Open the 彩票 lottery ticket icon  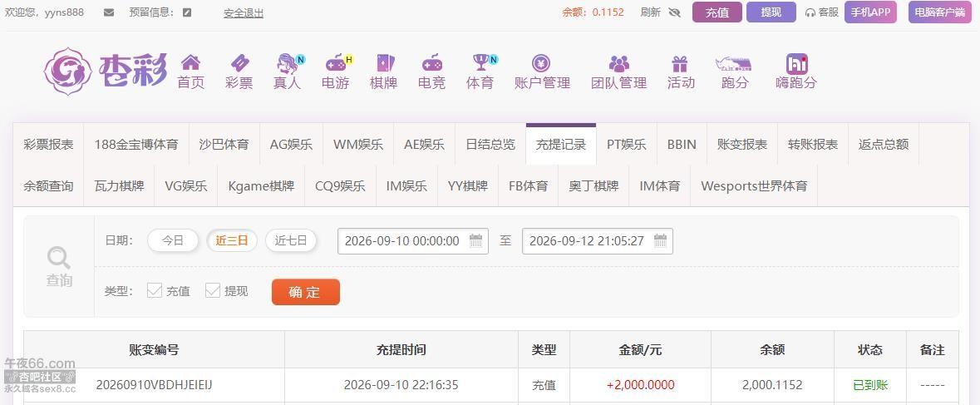click(x=239, y=62)
